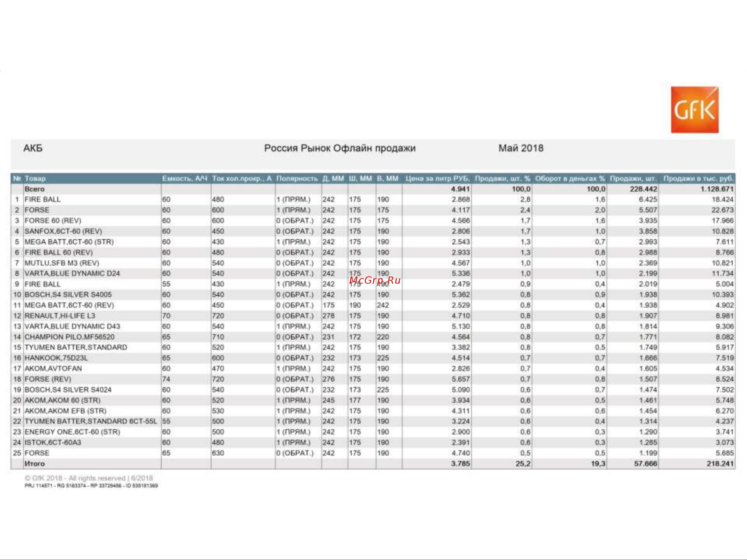Click the GfK orange logo
The width and height of the screenshot is (747, 560).
click(x=695, y=110)
